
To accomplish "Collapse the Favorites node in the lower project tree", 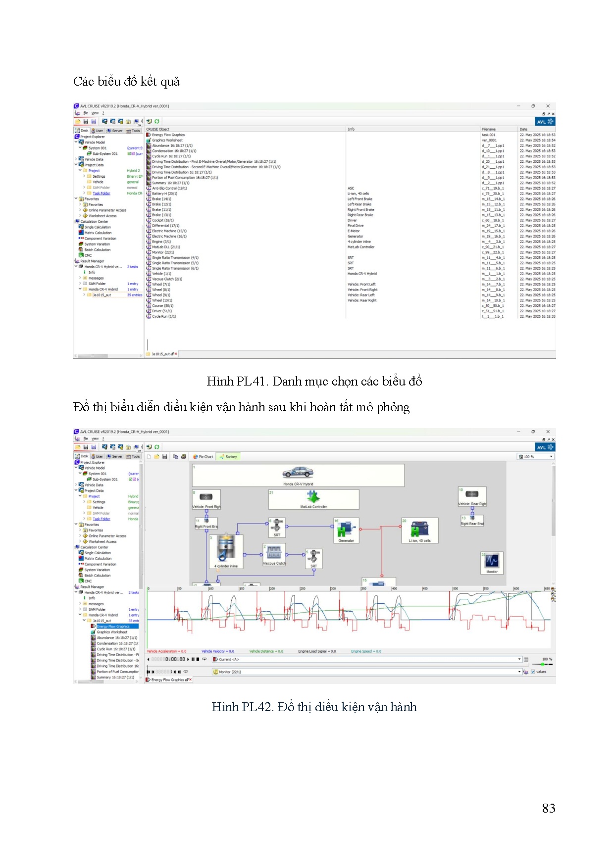I will (x=76, y=525).
